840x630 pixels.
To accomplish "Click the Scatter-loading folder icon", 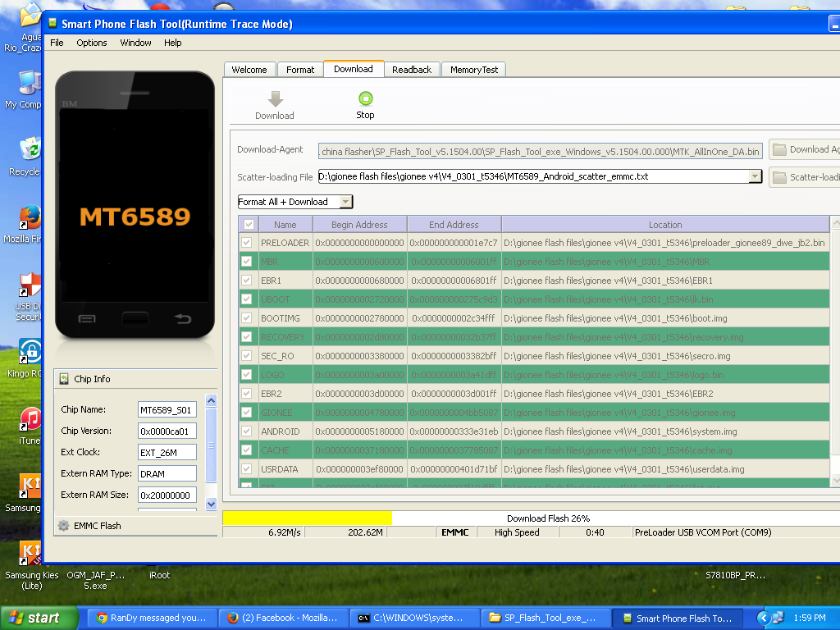I will 779,177.
